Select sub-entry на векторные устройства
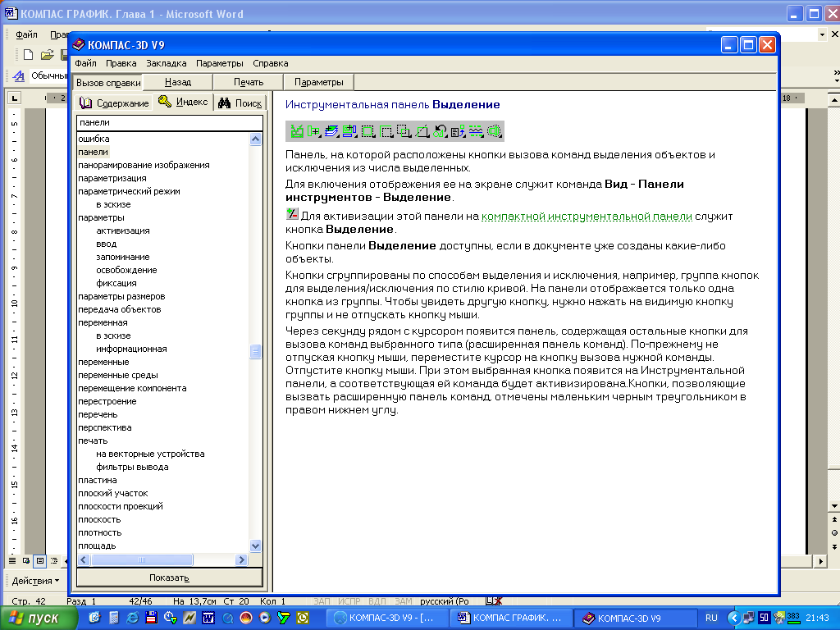840x630 pixels. (x=150, y=454)
